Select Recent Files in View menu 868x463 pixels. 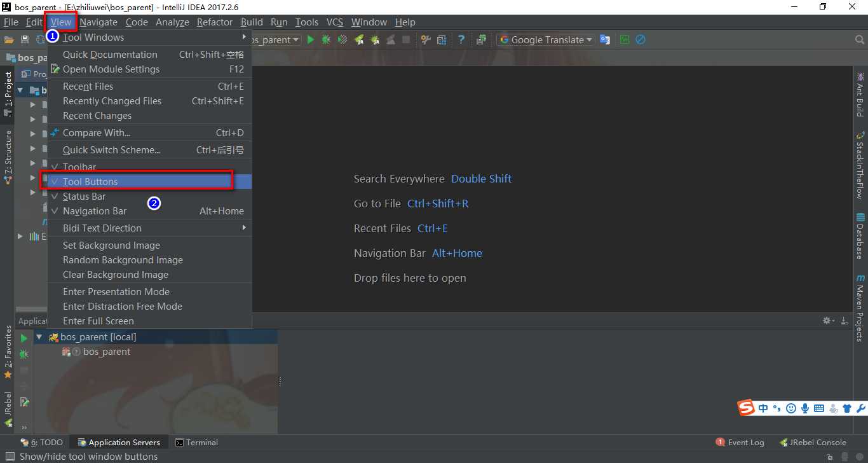pos(149,86)
